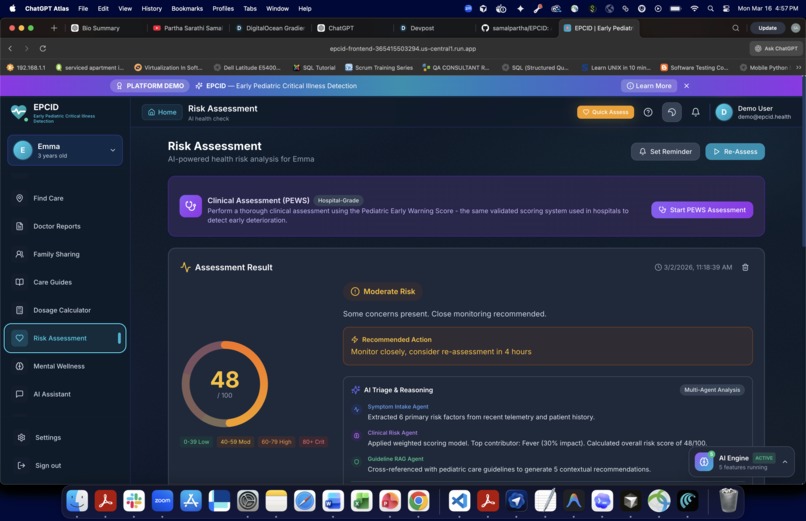Show more bookmarks overflow chevron
This screenshot has height=521, width=806.
[x=798, y=67]
